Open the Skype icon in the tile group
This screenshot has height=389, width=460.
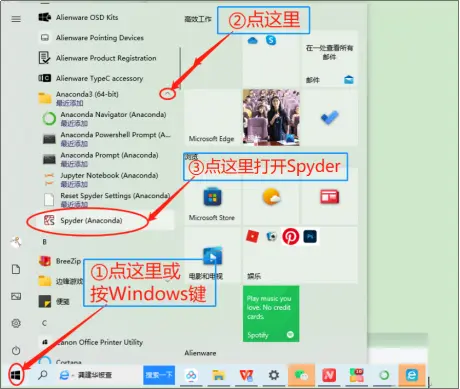coord(271,40)
